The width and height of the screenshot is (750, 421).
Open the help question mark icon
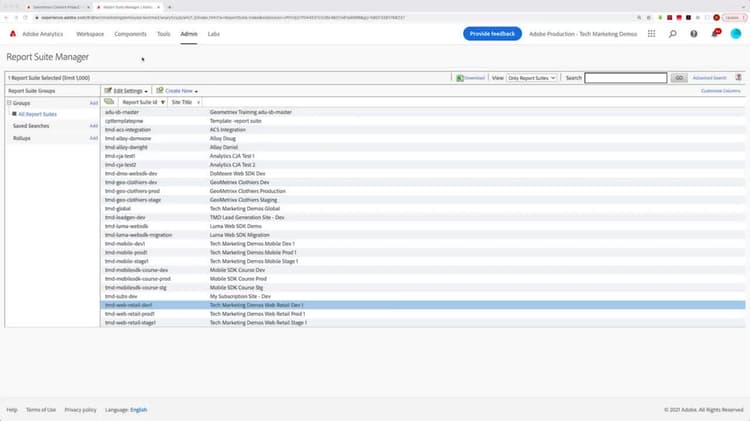(x=694, y=33)
